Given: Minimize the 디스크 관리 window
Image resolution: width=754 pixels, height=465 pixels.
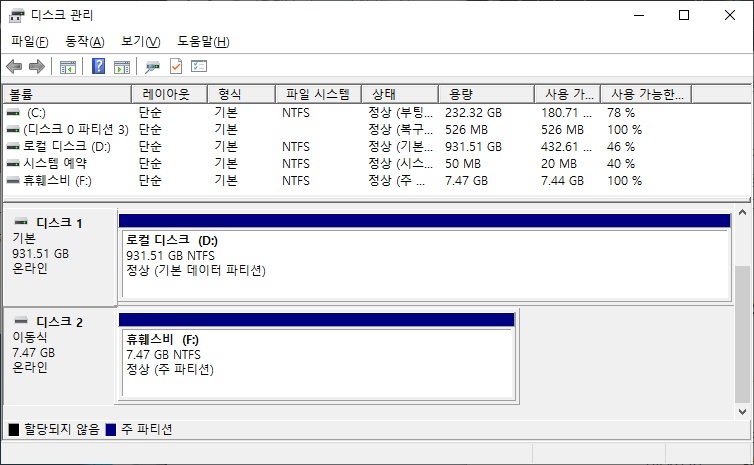Looking at the screenshot, I should pos(639,15).
